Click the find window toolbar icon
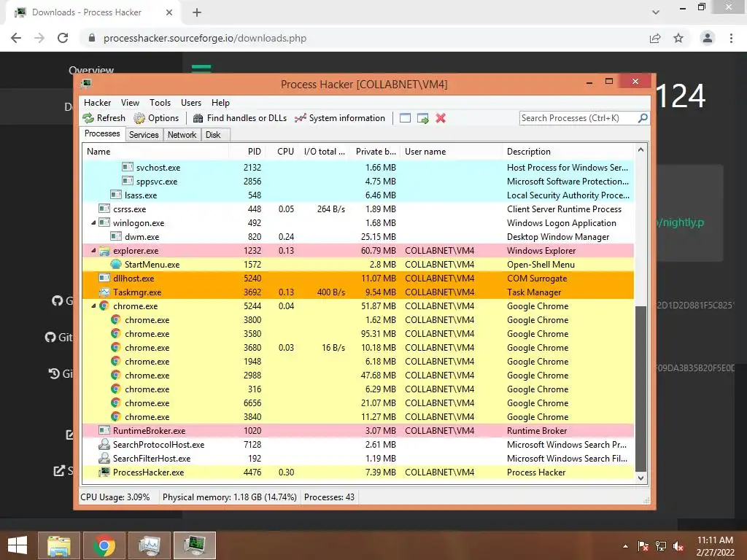The image size is (747, 560). pyautogui.click(x=405, y=118)
